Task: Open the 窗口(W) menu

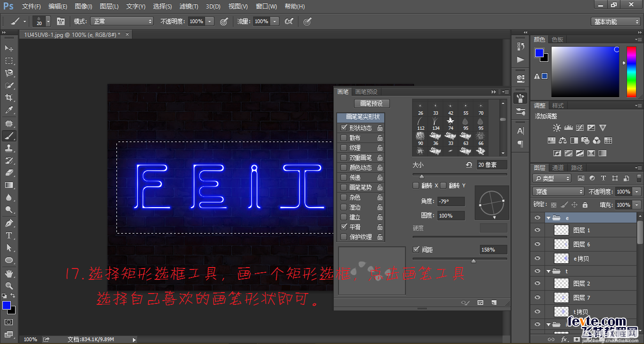Action: (266, 7)
